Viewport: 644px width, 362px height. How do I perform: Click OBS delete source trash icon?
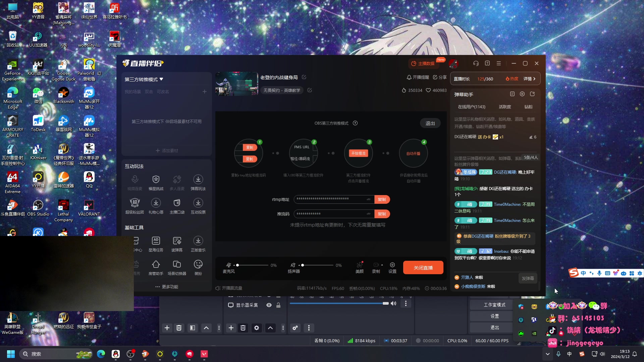pos(243,328)
